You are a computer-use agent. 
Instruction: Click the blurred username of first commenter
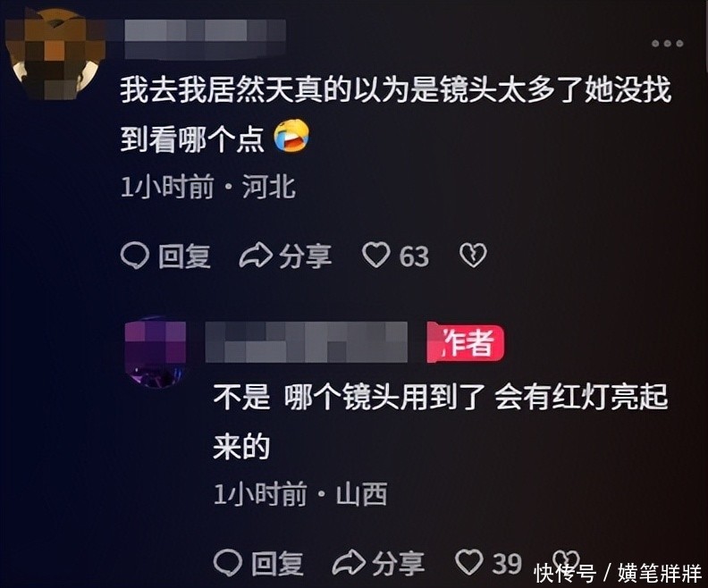click(x=205, y=39)
